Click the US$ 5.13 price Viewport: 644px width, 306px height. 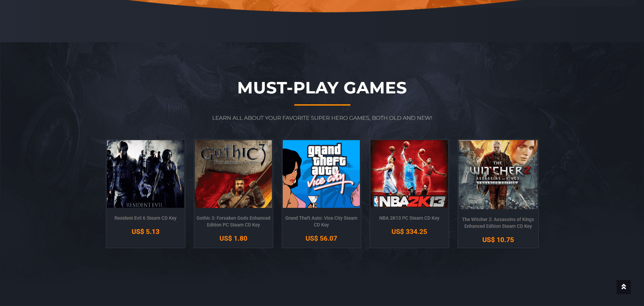click(x=145, y=232)
